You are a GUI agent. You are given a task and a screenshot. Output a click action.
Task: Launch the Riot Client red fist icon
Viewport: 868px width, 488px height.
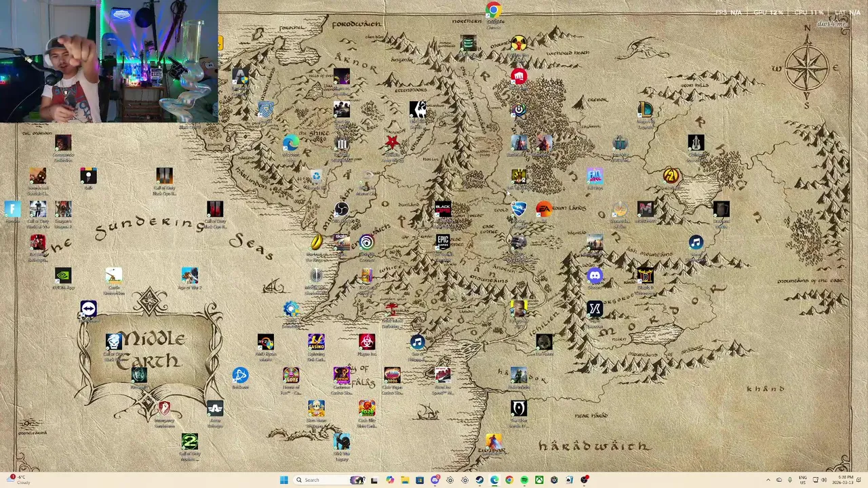point(519,77)
